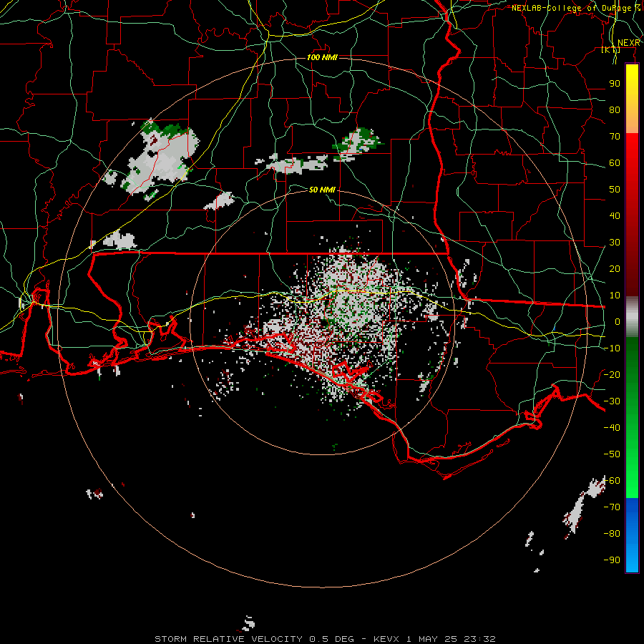Click the '0' value on velocity scale

(x=617, y=321)
